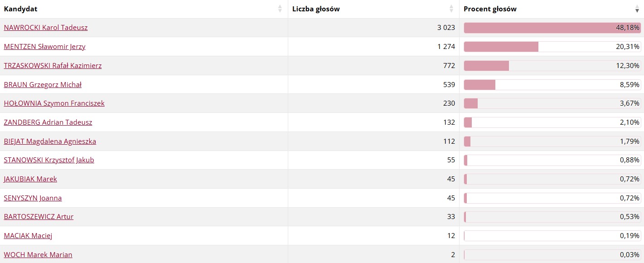Open JAKUBIAK Marek link
The width and height of the screenshot is (644, 263).
click(30, 179)
